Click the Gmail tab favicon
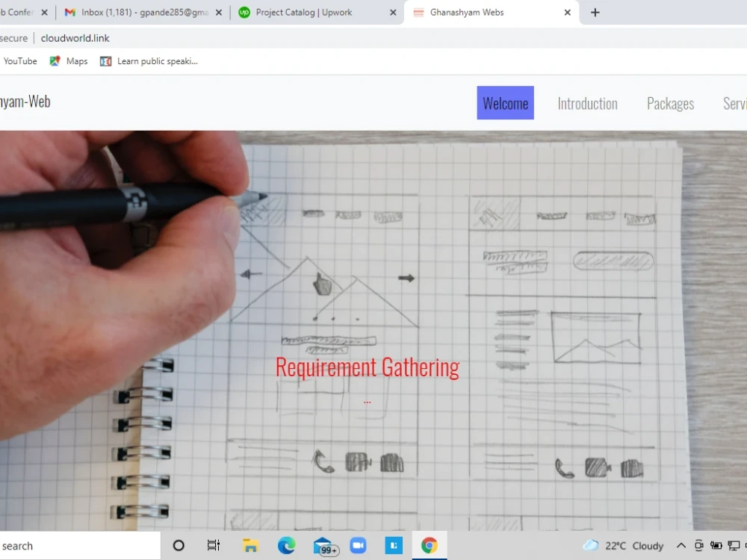 coord(70,13)
